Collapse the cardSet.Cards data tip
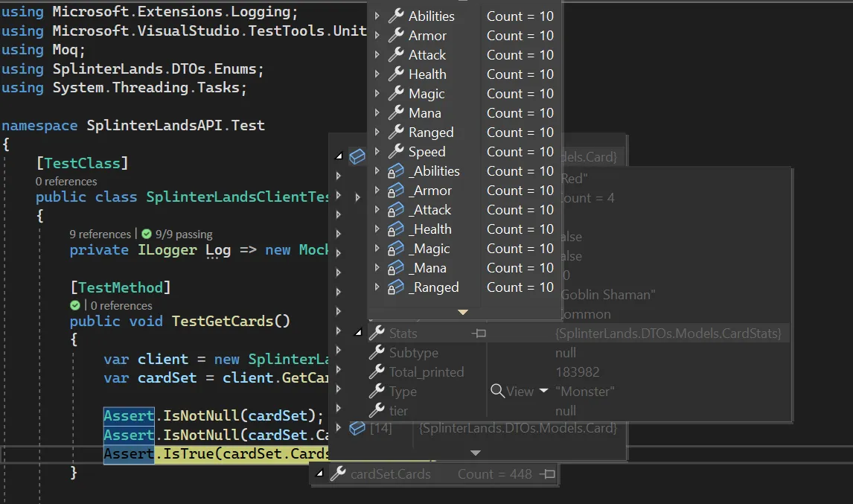853x504 pixels. pos(319,473)
